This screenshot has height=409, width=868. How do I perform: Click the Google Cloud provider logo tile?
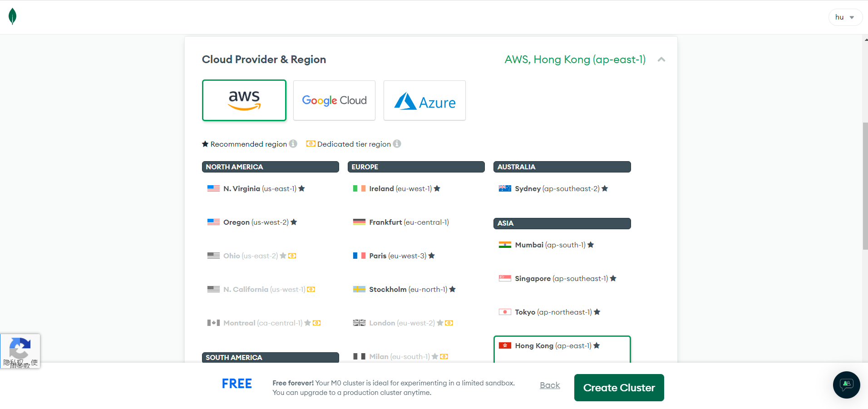[x=334, y=101]
